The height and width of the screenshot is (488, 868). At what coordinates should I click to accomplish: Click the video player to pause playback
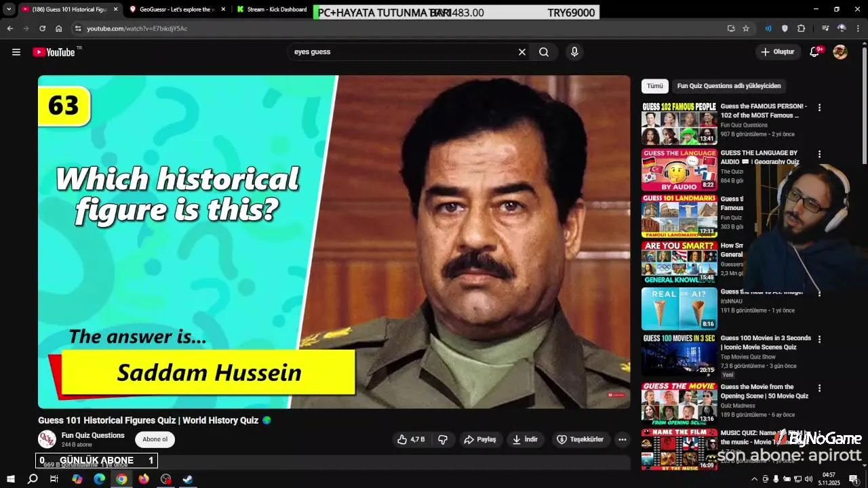[334, 241]
